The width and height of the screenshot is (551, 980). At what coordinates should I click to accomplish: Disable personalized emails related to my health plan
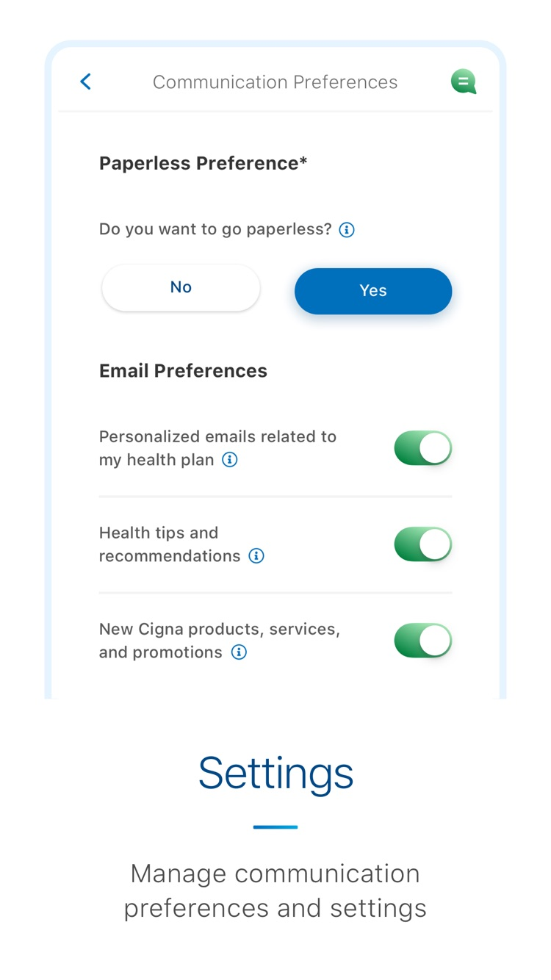(x=422, y=447)
